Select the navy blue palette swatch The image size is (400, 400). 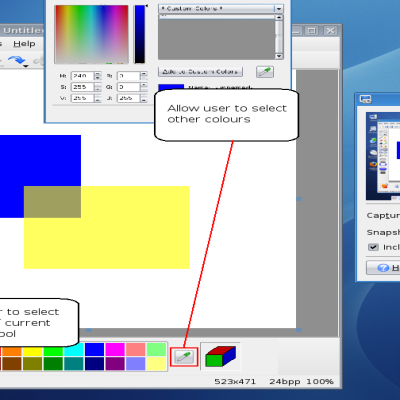tap(94, 364)
